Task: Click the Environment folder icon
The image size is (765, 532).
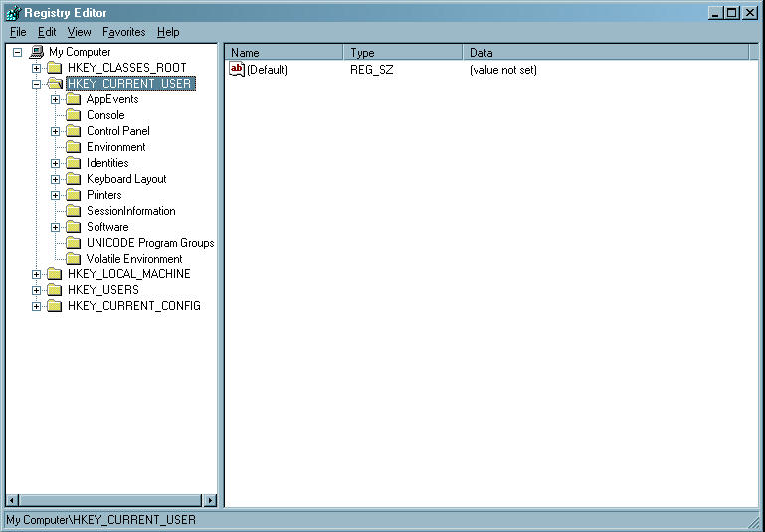Action: click(x=74, y=147)
